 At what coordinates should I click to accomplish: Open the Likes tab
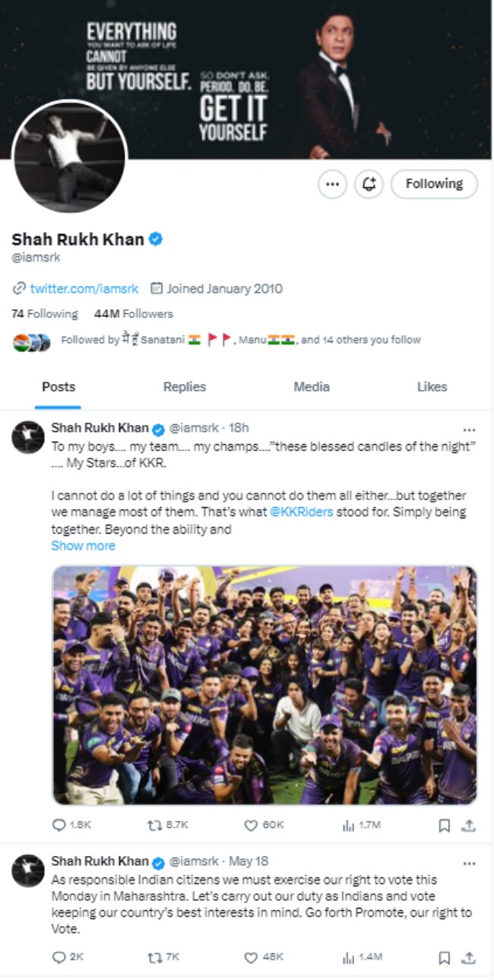click(432, 387)
